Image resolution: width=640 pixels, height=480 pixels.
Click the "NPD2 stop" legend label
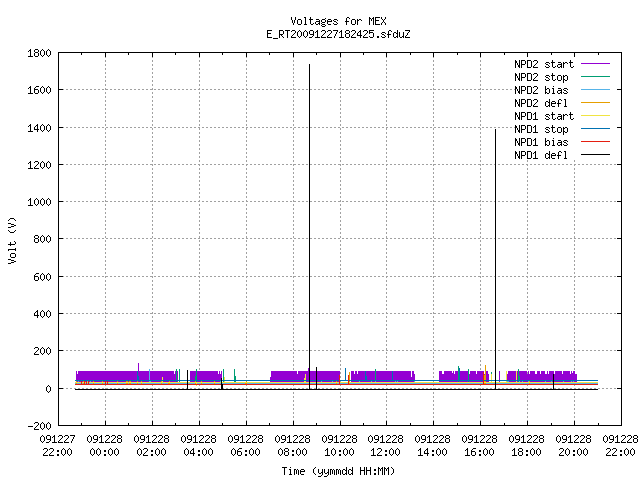click(x=541, y=77)
